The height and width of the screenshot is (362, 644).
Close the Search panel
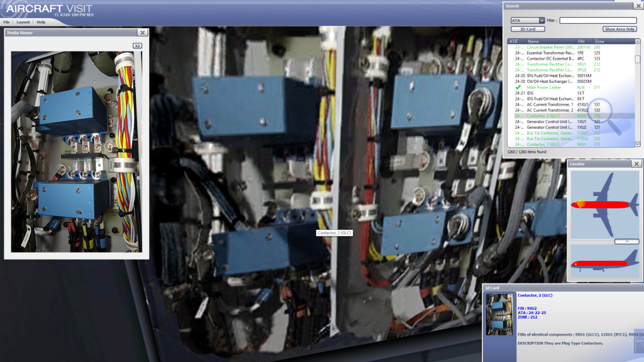(x=639, y=6)
